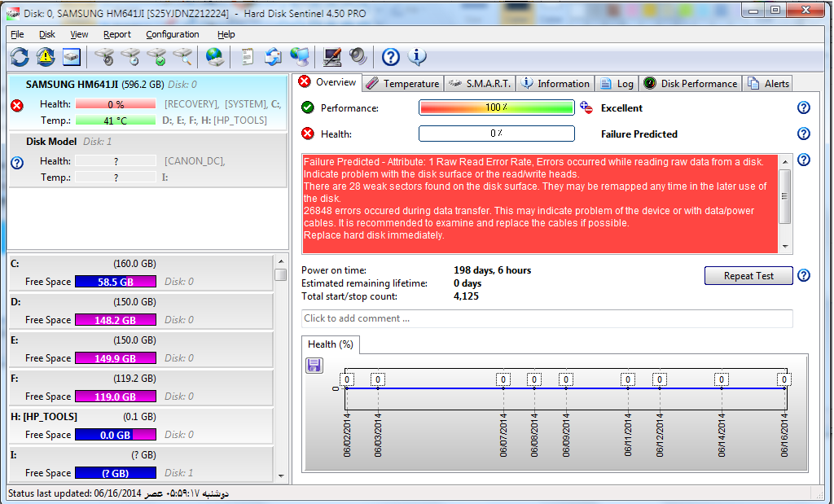Viewport: 834px width, 504px height.
Task: Open the S.M.A.R.T. tab
Action: point(479,84)
